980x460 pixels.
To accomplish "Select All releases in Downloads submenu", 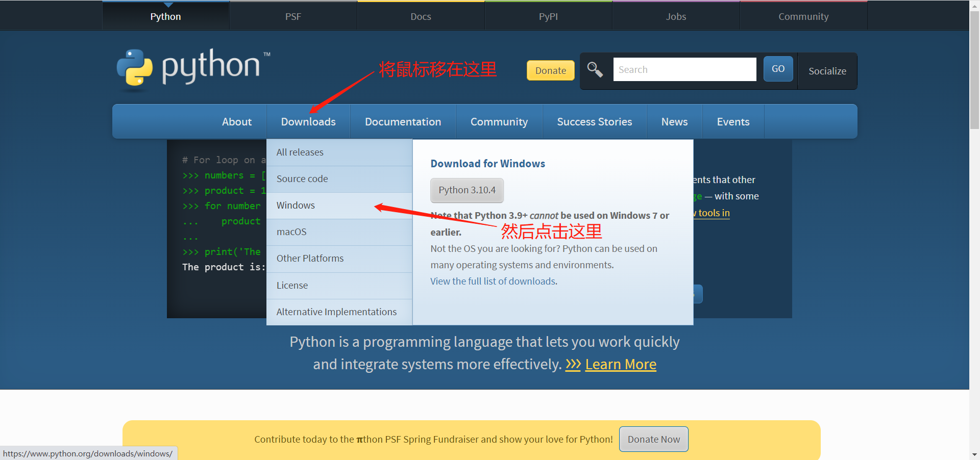I will point(339,152).
